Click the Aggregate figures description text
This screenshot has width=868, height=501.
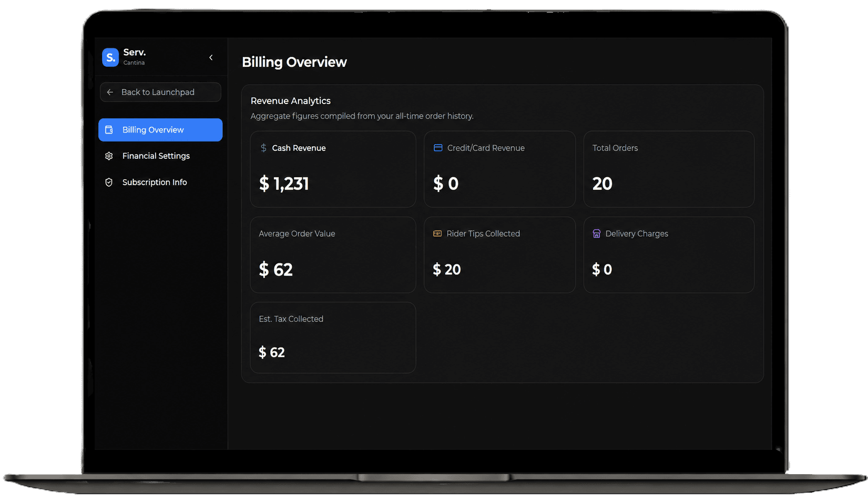pos(362,116)
